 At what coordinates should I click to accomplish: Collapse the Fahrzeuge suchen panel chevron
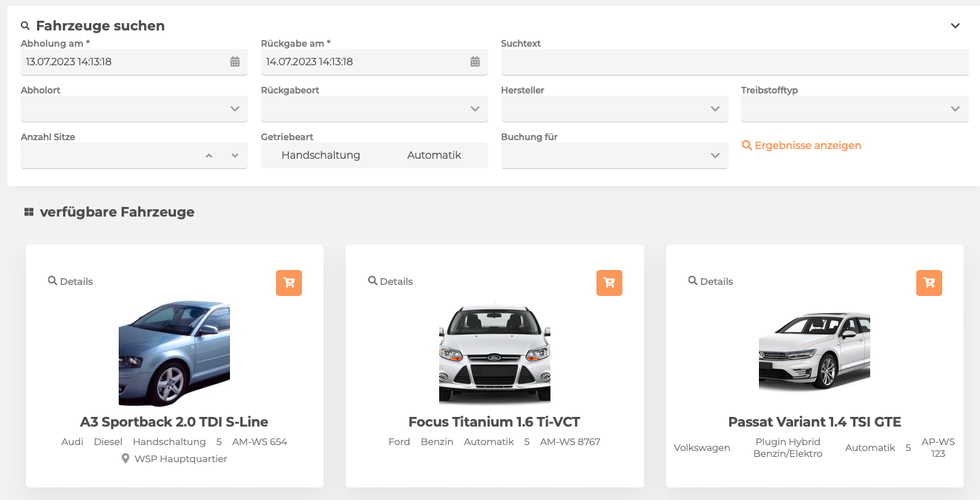956,26
